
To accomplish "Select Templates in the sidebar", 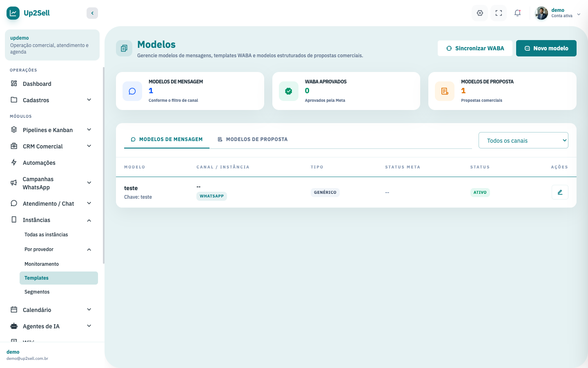I will 59,278.
